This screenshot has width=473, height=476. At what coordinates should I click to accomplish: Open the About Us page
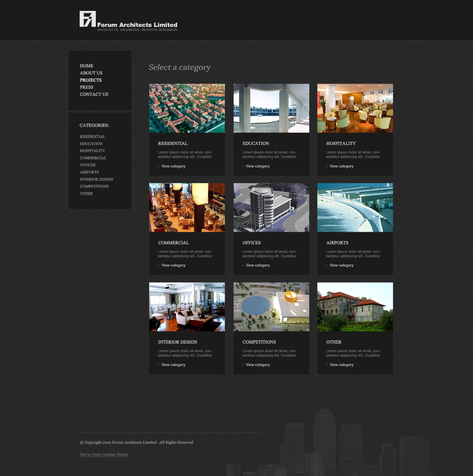(91, 73)
